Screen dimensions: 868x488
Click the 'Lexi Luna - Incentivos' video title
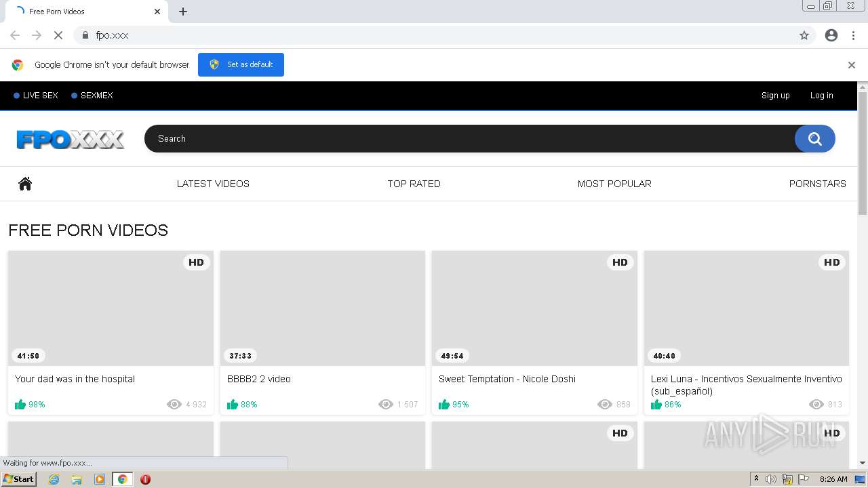pos(747,385)
